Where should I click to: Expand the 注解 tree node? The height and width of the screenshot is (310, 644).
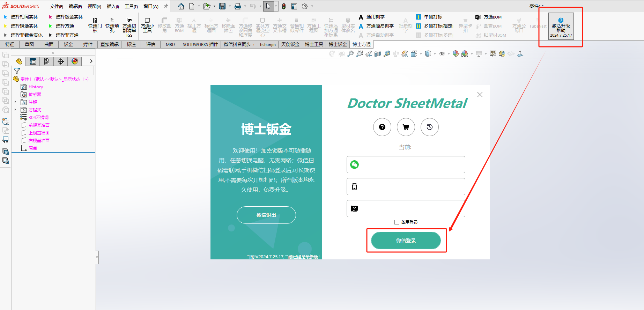(x=15, y=102)
